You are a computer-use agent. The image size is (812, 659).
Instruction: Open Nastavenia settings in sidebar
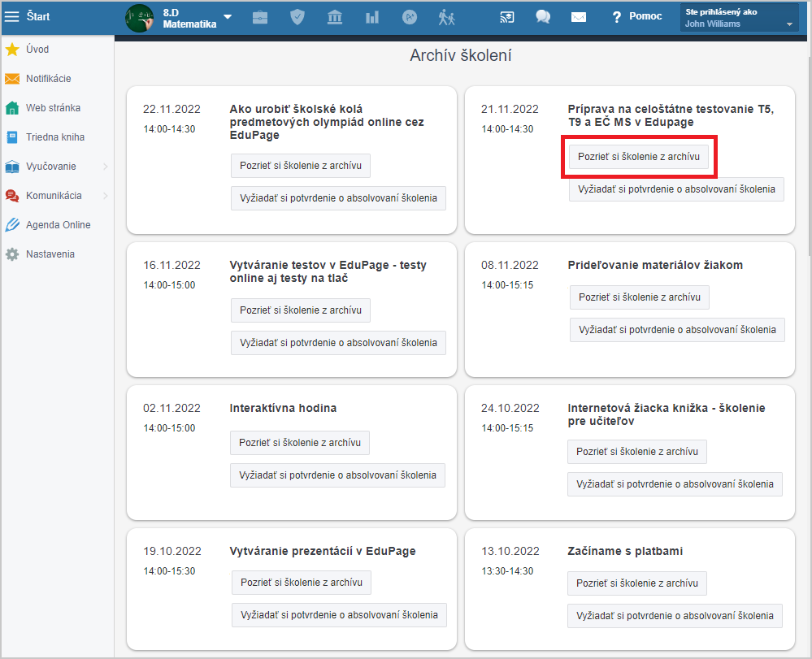pos(50,254)
